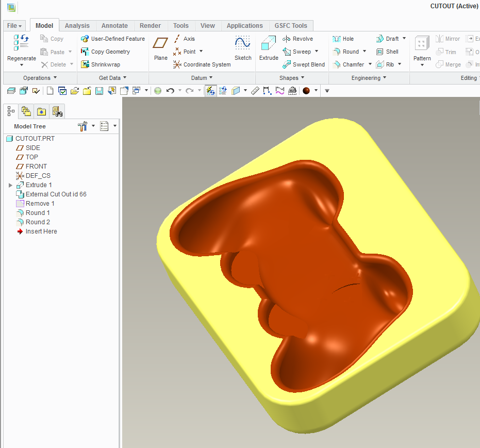Click the mass properties weight icon
Viewport: 480px width, 448px height.
point(292,91)
